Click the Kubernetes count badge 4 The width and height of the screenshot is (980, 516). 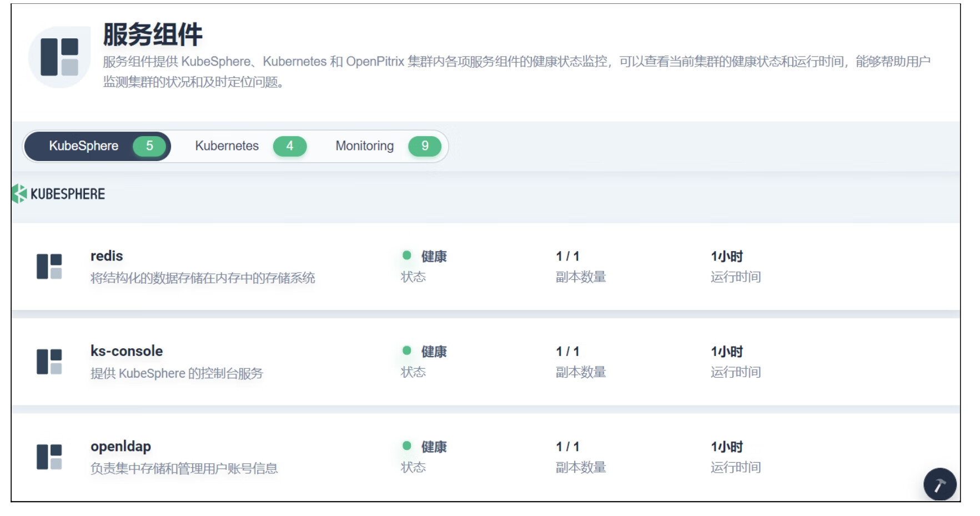click(x=289, y=146)
